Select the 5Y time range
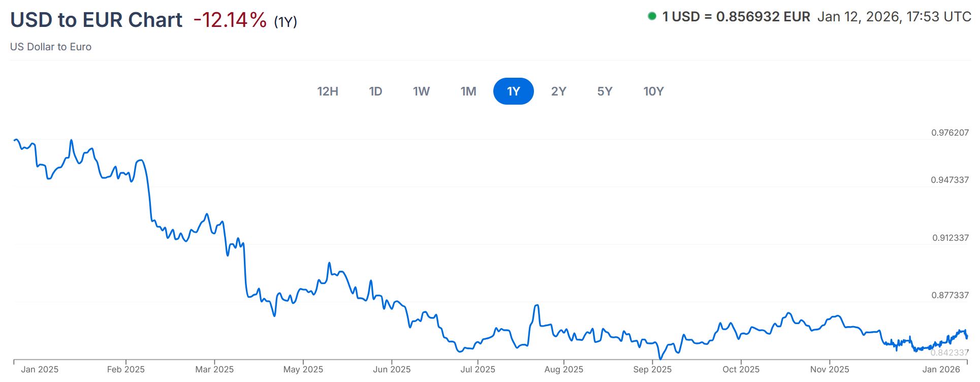The height and width of the screenshot is (382, 980). coord(605,91)
